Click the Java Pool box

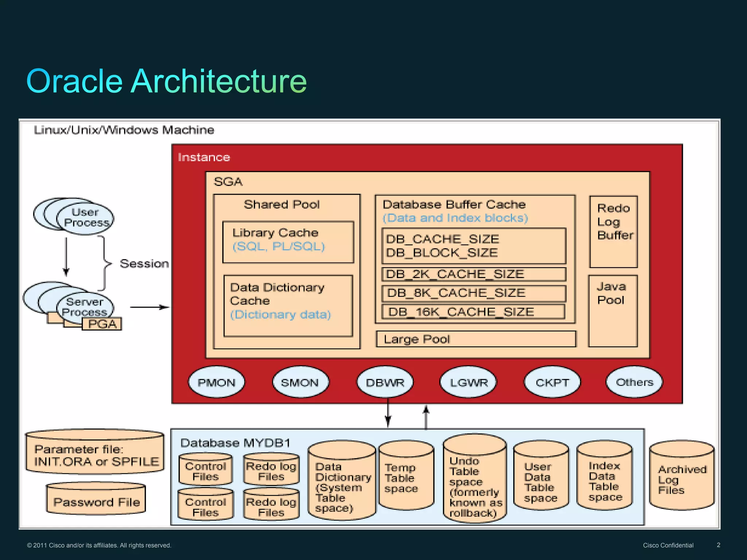613,311
